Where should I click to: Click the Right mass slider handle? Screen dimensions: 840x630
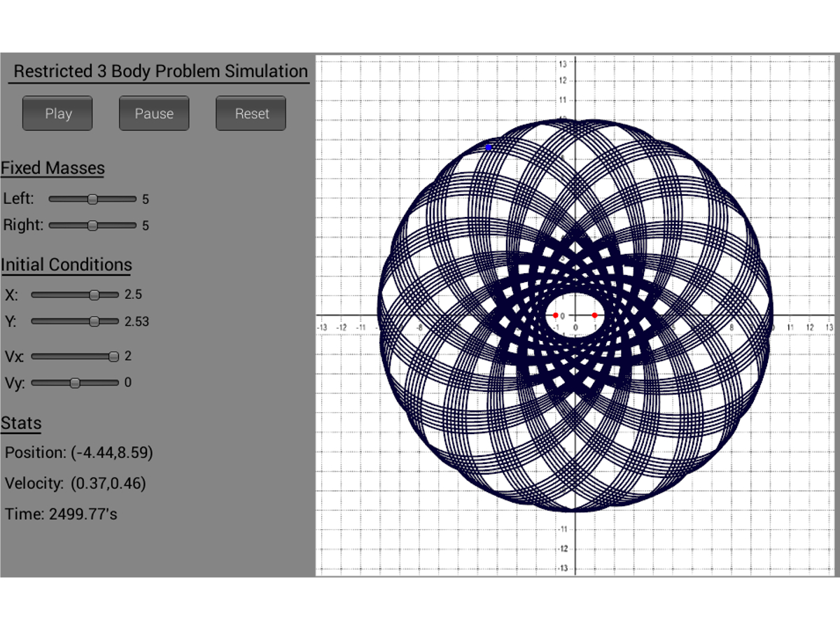tap(92, 225)
